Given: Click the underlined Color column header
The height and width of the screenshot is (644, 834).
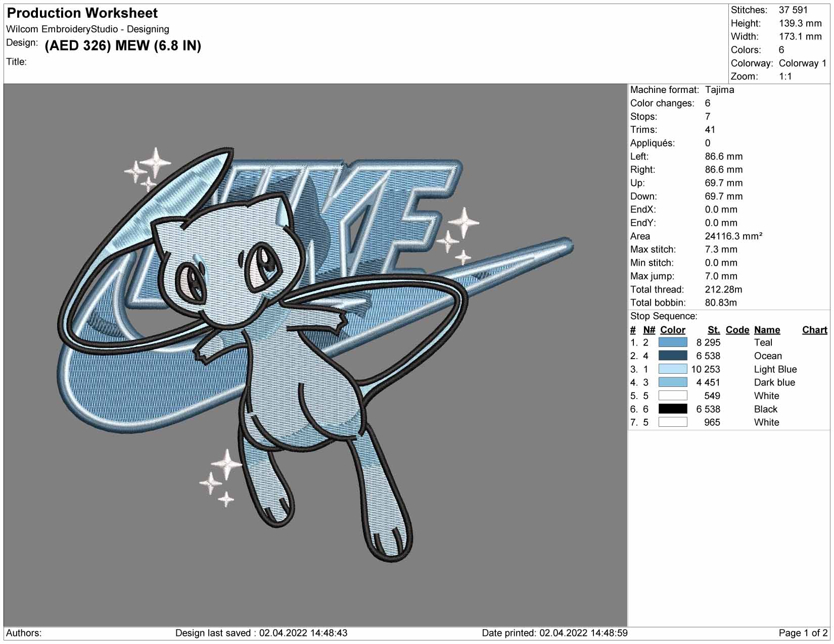Looking at the screenshot, I should tap(672, 330).
